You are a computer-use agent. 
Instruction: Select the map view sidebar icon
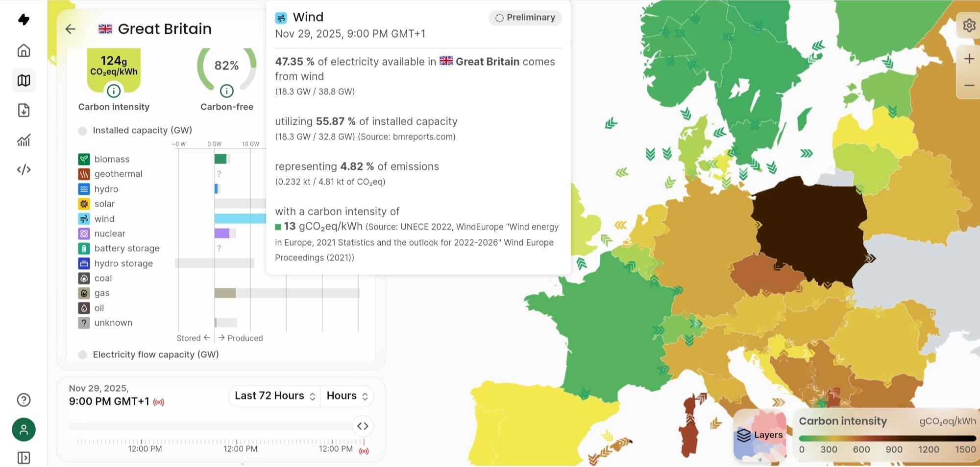(x=24, y=80)
